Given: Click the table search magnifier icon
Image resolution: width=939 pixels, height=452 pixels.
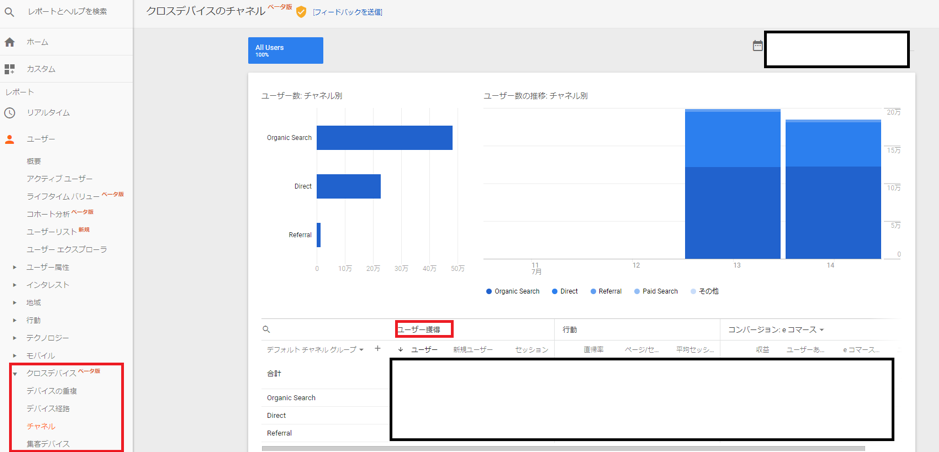Looking at the screenshot, I should tap(267, 329).
